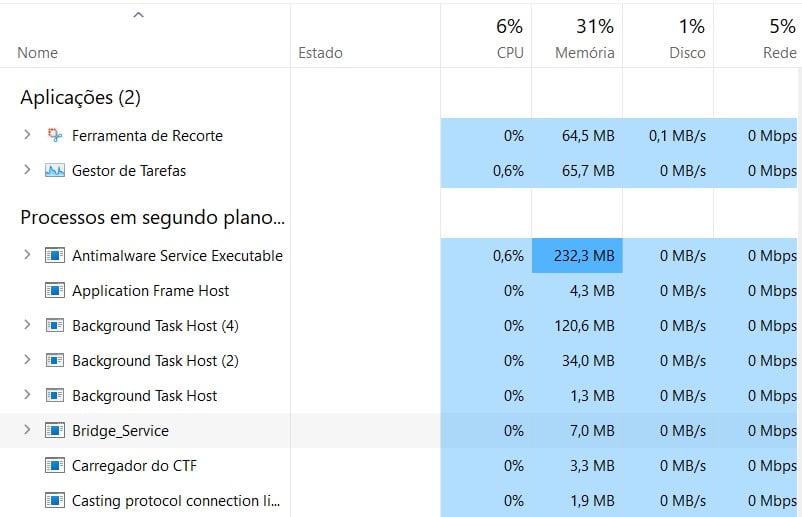Viewport: 802px width, 517px height.
Task: Expand the Bridge_Service process
Action: click(27, 430)
